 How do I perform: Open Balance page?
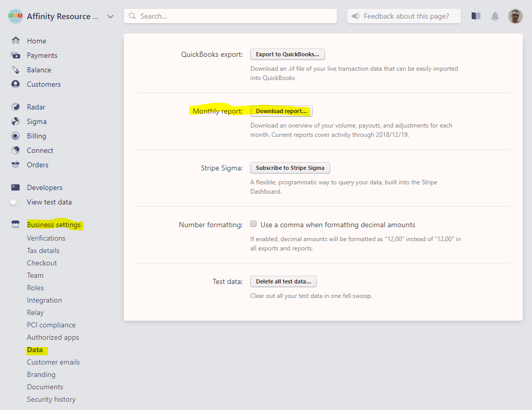pyautogui.click(x=39, y=70)
